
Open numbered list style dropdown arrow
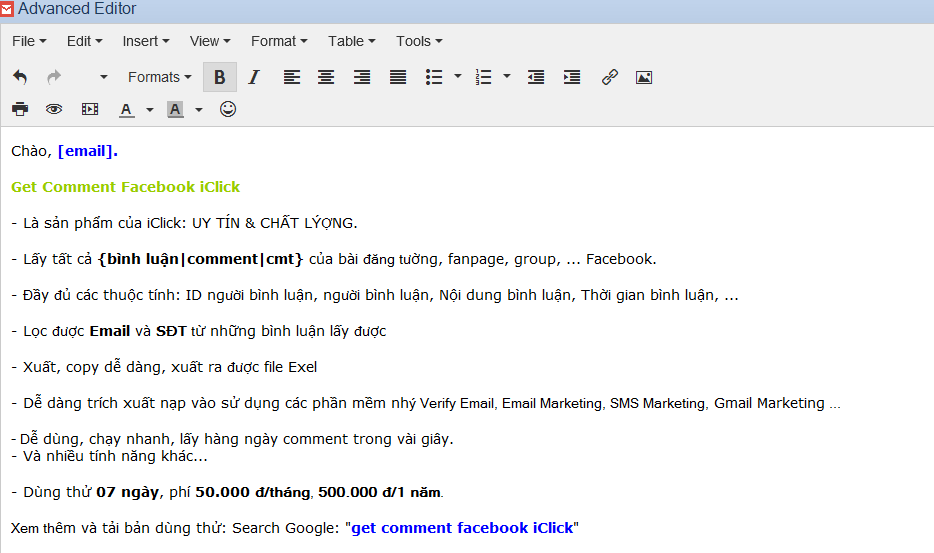507,76
